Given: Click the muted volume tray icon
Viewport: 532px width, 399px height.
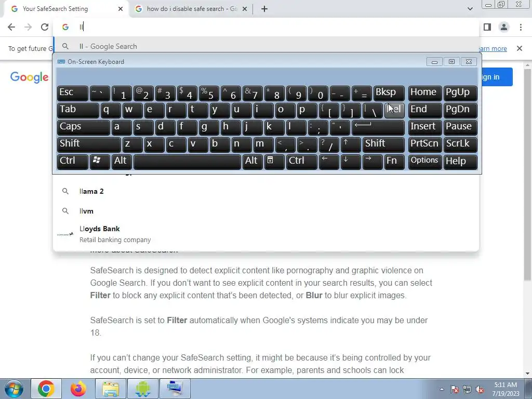Looking at the screenshot, I should 480,389.
